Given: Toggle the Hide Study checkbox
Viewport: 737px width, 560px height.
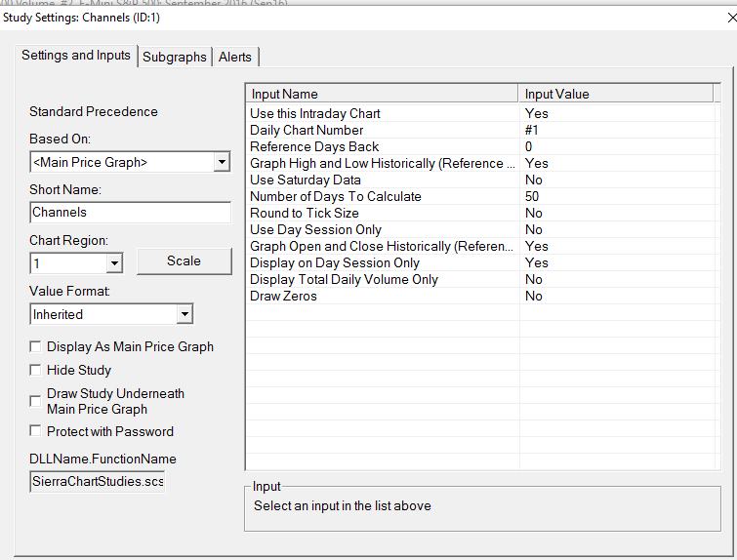Looking at the screenshot, I should (36, 370).
